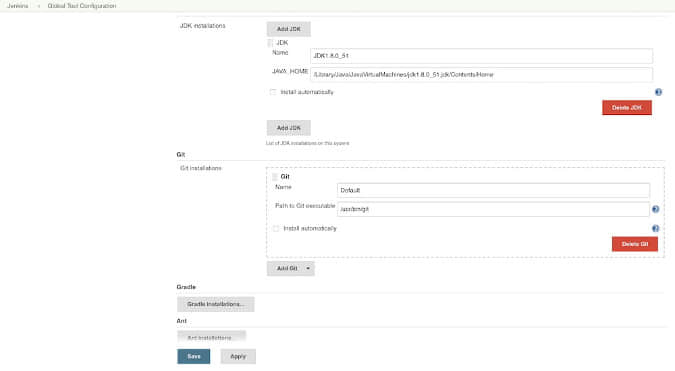Open help for JDK install automatically

pos(658,92)
